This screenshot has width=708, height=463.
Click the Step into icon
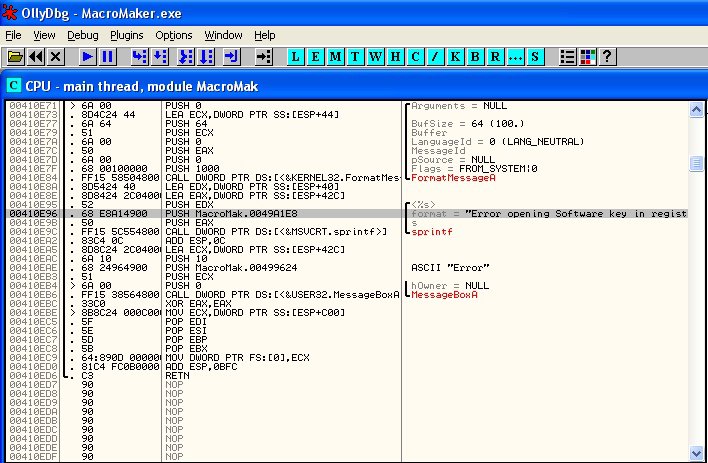140,57
